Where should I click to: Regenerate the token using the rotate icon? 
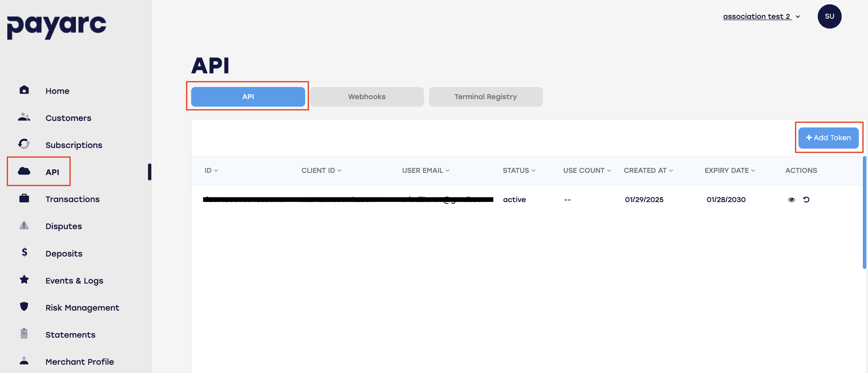pos(806,199)
